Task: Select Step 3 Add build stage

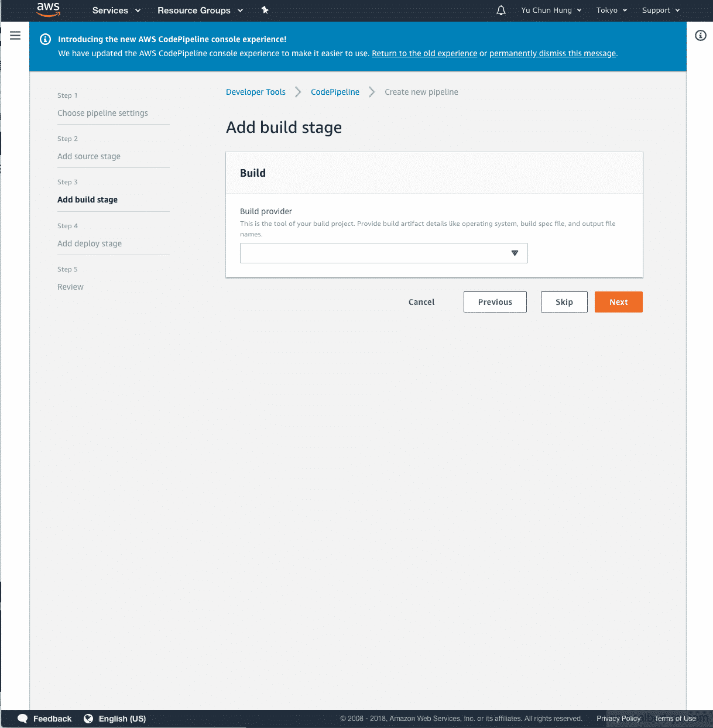Action: pyautogui.click(x=87, y=200)
